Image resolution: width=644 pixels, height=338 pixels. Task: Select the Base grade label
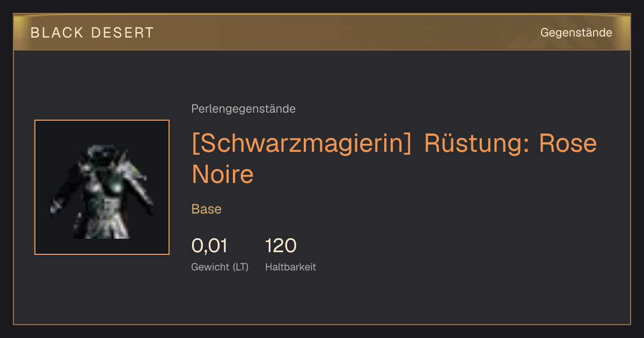click(207, 209)
